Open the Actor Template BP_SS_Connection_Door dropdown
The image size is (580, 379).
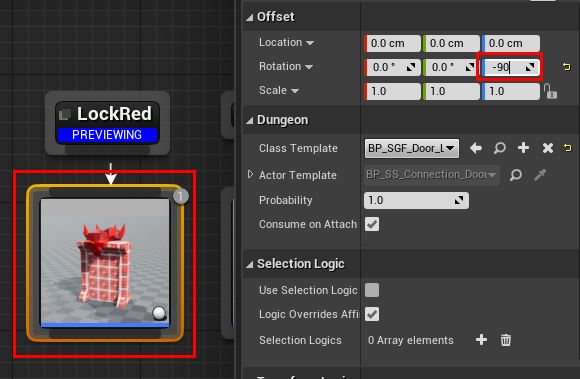point(432,175)
